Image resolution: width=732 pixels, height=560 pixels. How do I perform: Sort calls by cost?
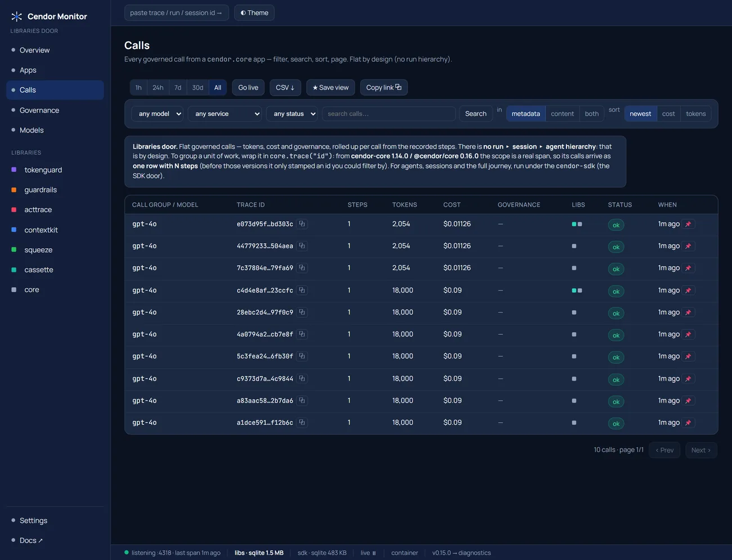point(668,114)
